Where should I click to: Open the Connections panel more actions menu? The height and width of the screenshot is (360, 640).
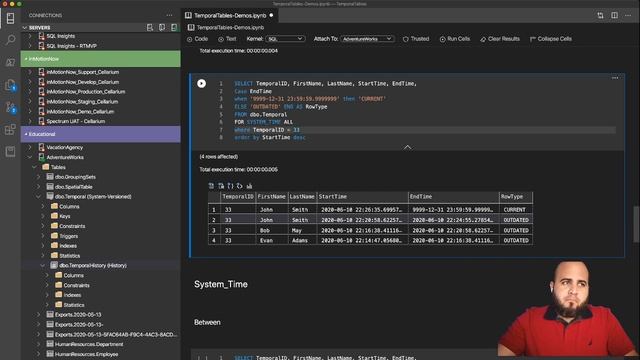coord(169,16)
